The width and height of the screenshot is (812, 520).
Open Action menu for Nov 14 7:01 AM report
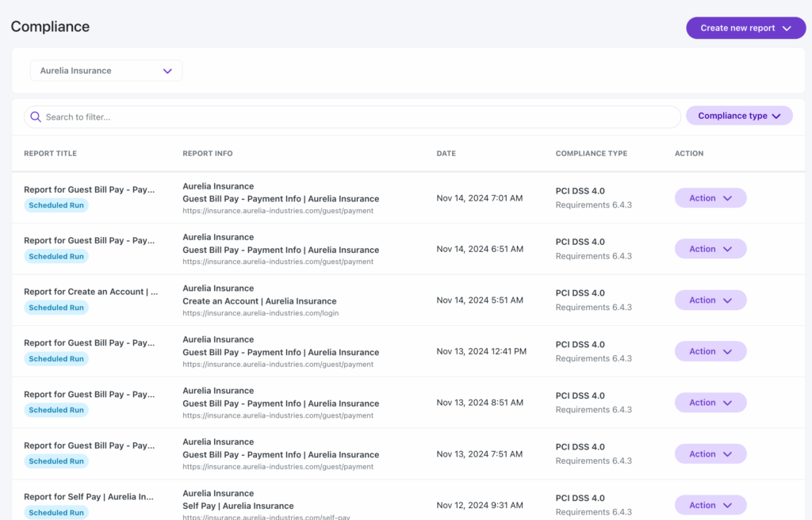point(710,198)
